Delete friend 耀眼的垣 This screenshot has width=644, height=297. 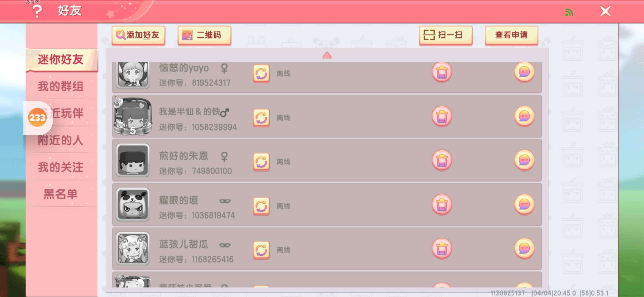pos(442,205)
